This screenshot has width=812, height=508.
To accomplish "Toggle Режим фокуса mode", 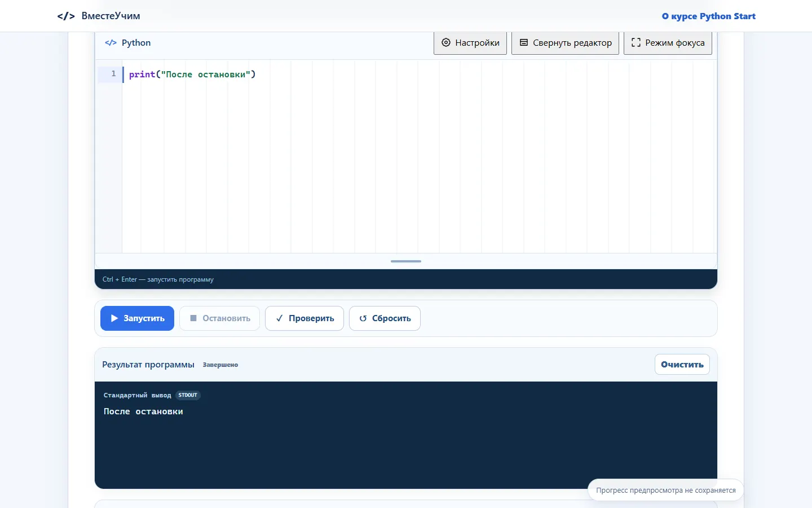I will [668, 43].
